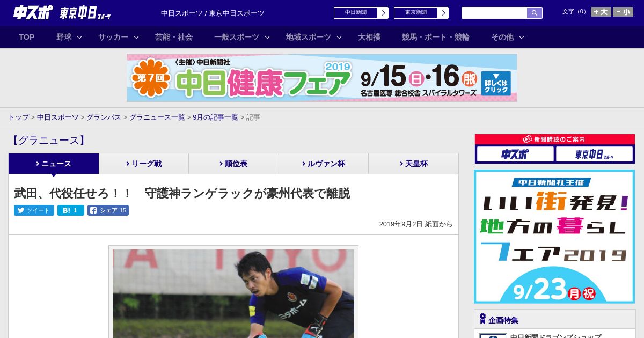
Task: Open the サッカー menu
Action: pos(113,37)
